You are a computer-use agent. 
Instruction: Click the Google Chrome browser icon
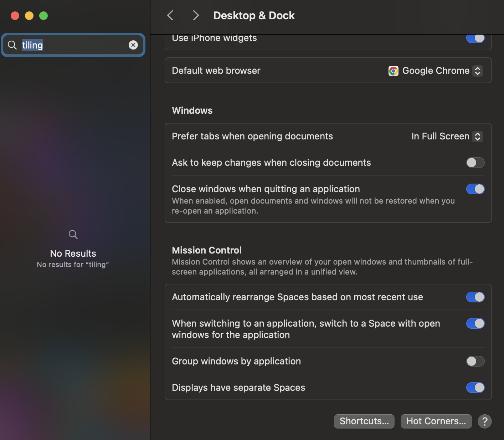pos(393,71)
